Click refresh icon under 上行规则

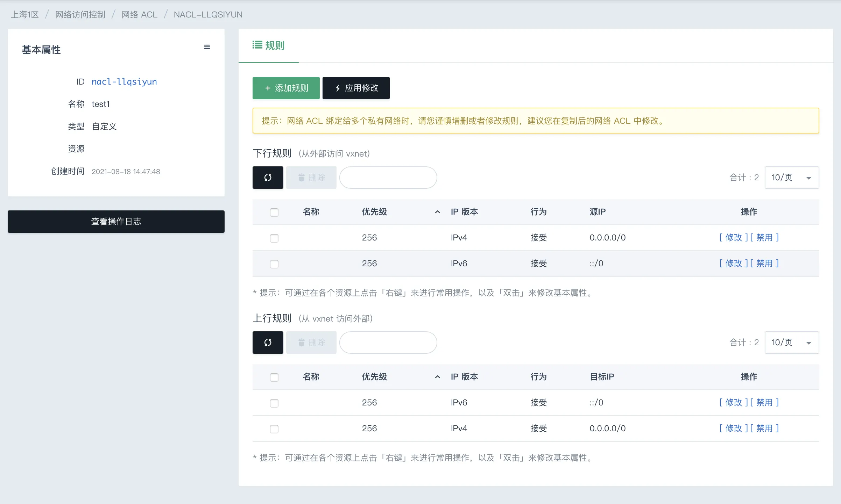tap(268, 343)
